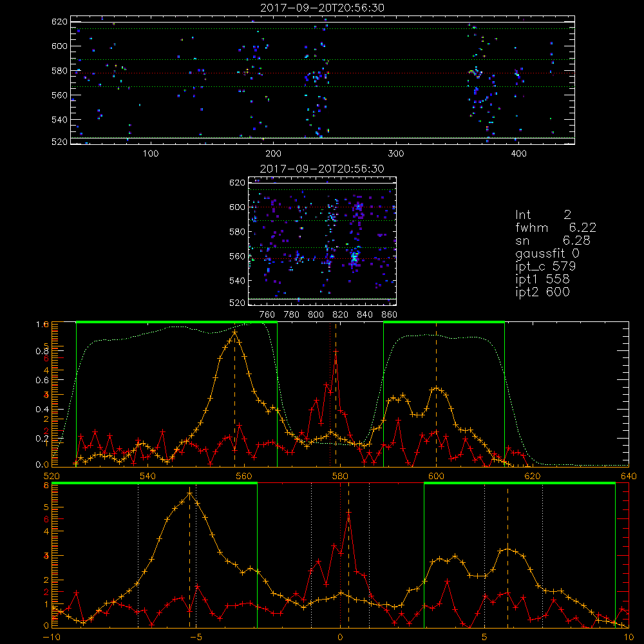Click white y-axis label 0.8 on upper profile
This screenshot has width=644, height=644.
pyautogui.click(x=42, y=351)
